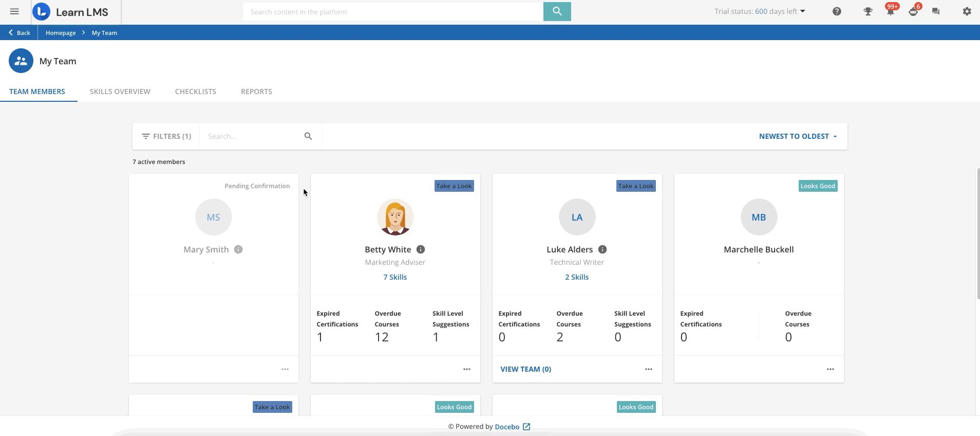Click info icon next to Mary Smith

[238, 249]
